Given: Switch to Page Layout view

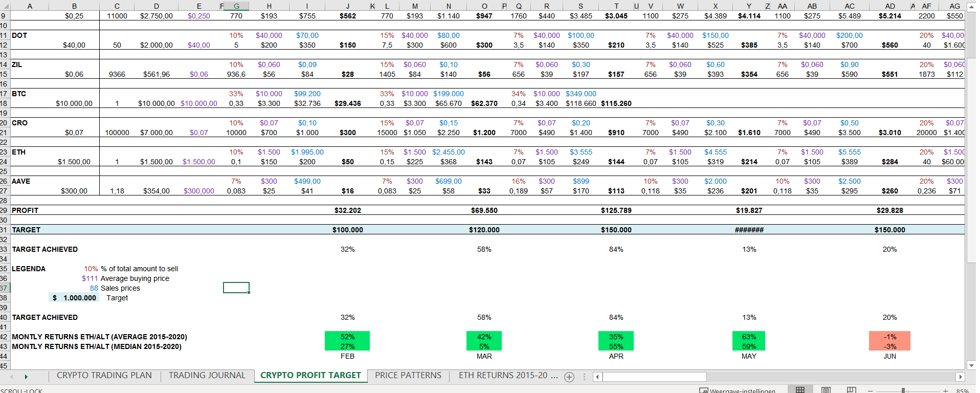Looking at the screenshot, I should pos(826,390).
